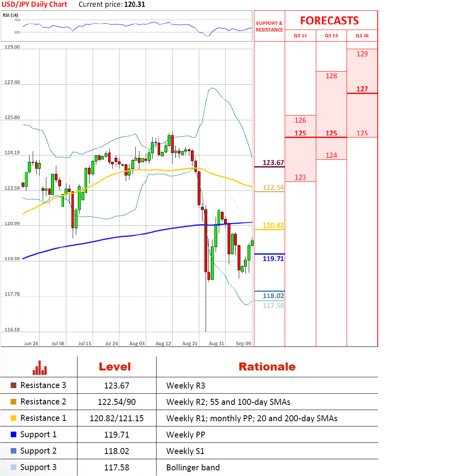
Task: Click the Aug 12 date axis label
Action: pyautogui.click(x=163, y=344)
